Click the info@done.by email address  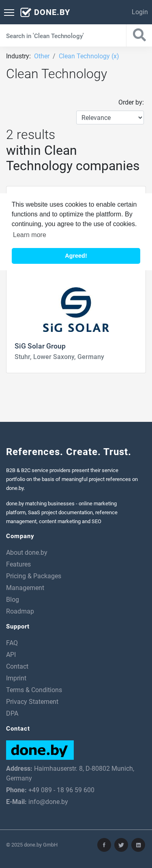coord(48,802)
